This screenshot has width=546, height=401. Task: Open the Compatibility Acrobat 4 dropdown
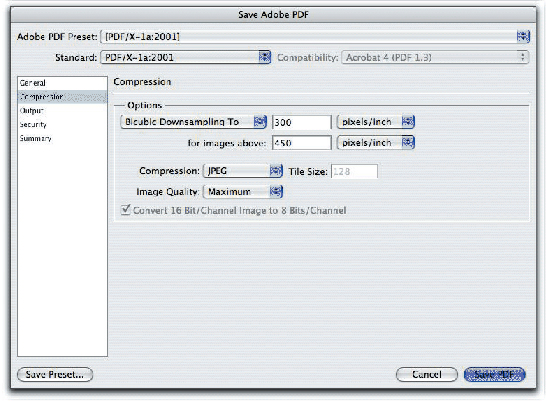(435, 57)
